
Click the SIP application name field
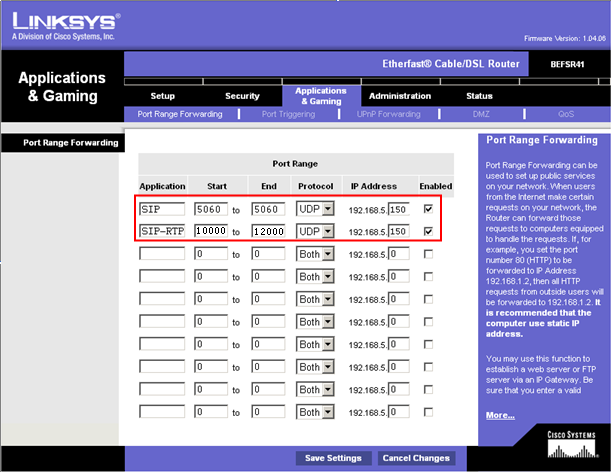[162, 209]
